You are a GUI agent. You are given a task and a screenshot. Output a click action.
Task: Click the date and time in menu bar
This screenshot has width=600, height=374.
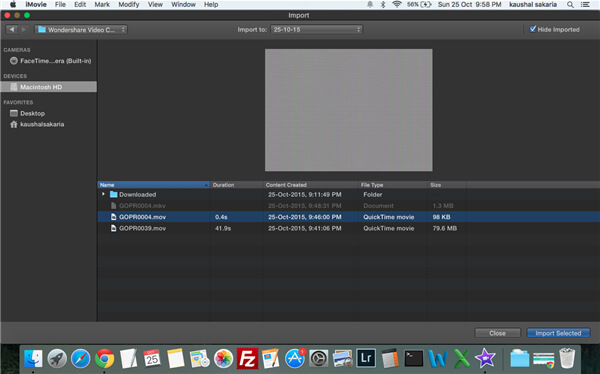pos(470,5)
